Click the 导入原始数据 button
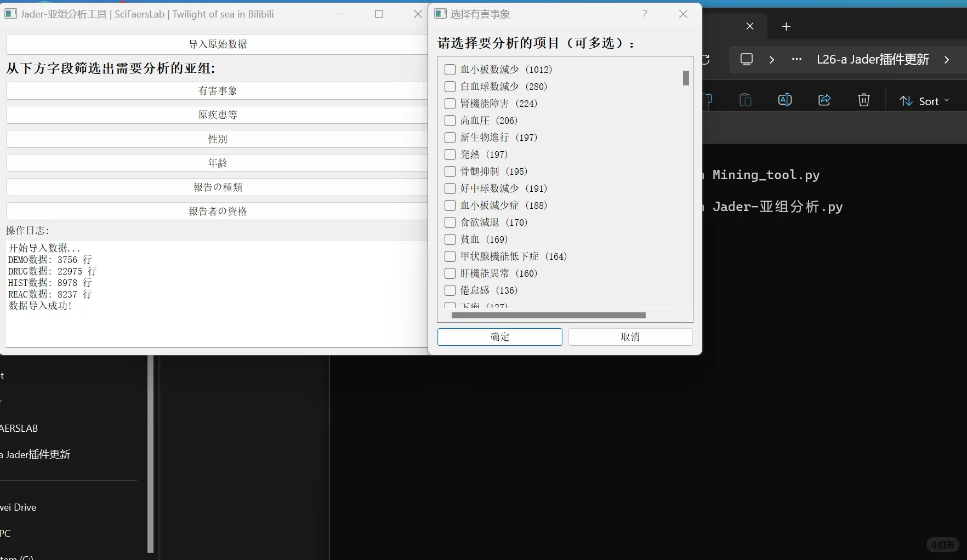Image resolution: width=967 pixels, height=560 pixels. (x=217, y=44)
